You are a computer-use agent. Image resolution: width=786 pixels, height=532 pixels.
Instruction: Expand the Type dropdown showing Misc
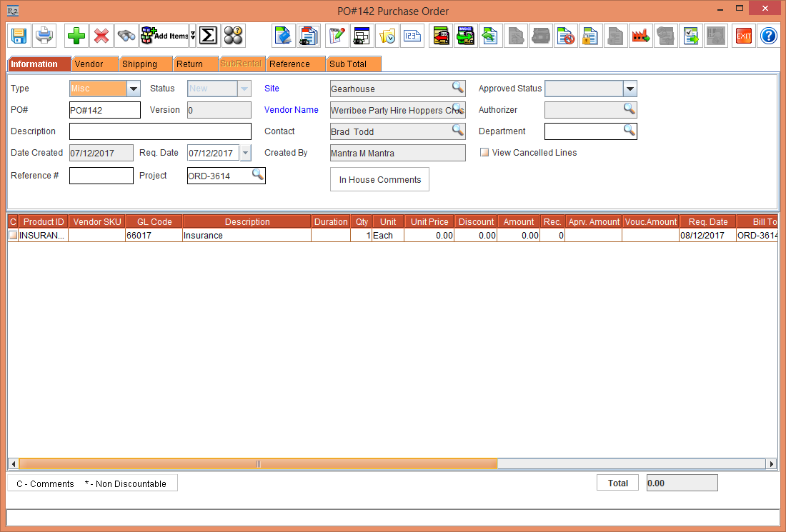pos(134,89)
